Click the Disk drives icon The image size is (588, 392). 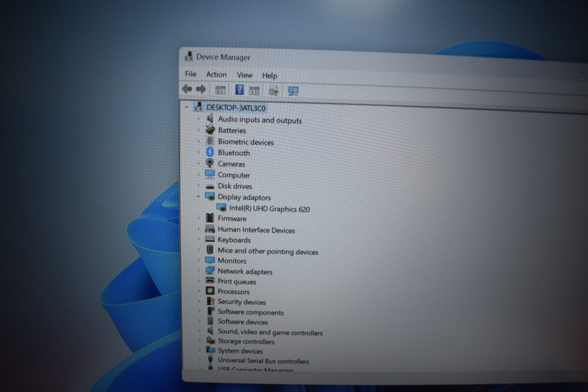tap(210, 186)
